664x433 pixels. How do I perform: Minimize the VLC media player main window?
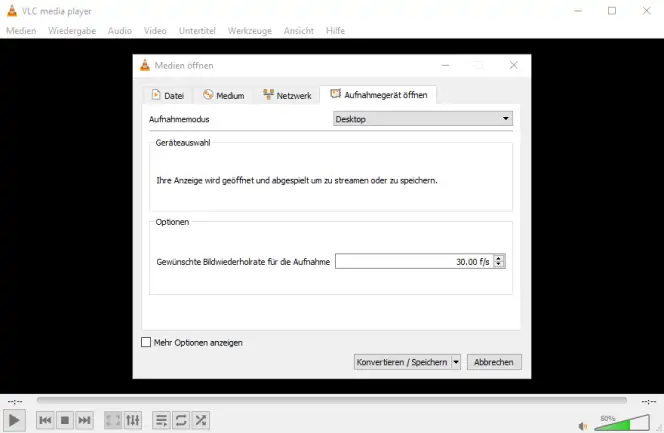tap(578, 11)
